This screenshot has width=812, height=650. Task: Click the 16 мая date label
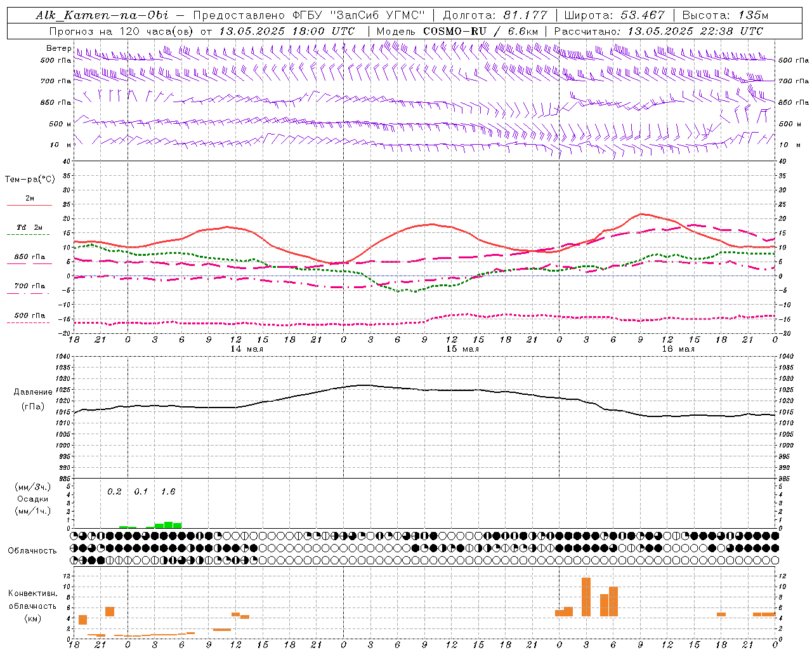click(x=678, y=349)
